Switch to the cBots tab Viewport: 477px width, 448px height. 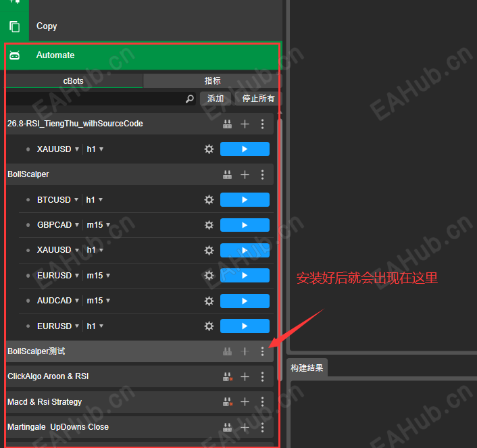pos(74,80)
